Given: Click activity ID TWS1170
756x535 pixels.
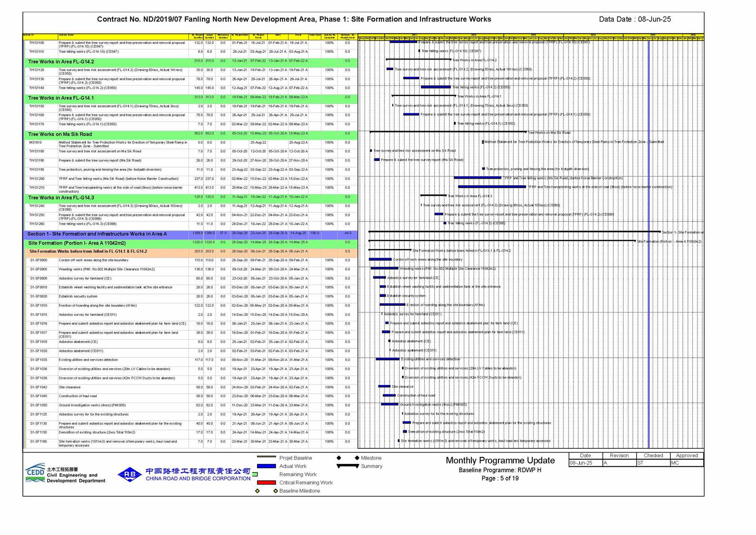Looking at the screenshot, I should click(x=37, y=124).
